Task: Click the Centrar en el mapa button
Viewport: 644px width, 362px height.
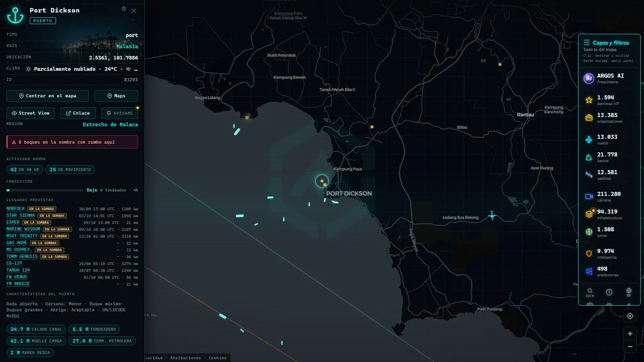Action: [47, 96]
